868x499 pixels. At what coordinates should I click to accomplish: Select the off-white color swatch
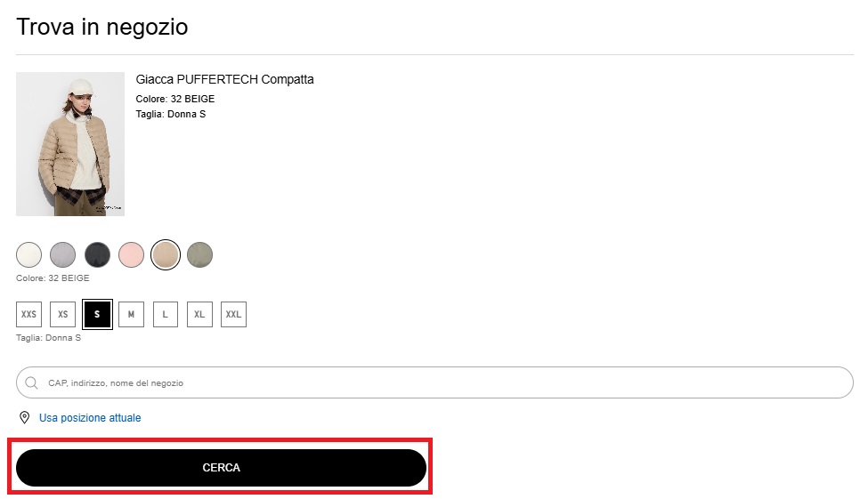pyautogui.click(x=29, y=255)
